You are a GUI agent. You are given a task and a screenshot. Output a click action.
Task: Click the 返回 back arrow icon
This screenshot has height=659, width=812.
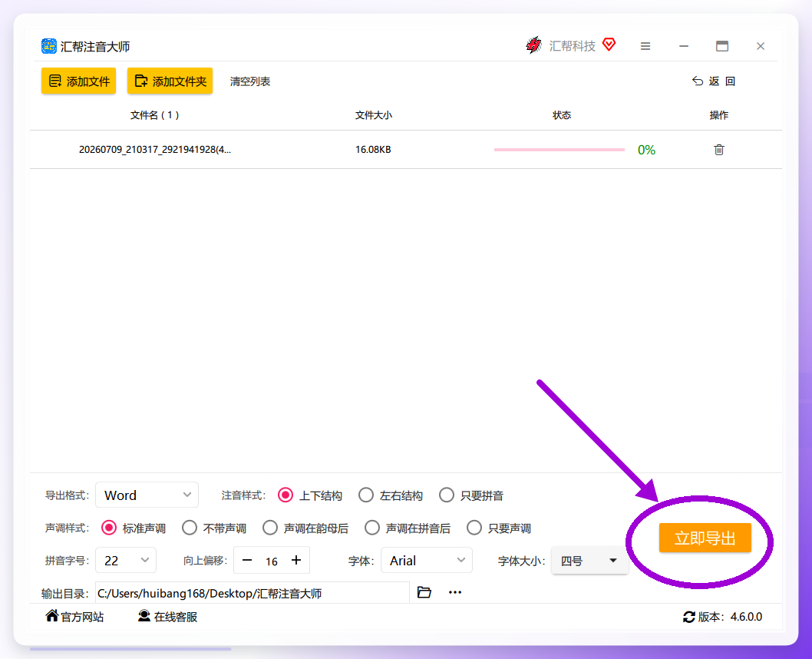point(698,81)
